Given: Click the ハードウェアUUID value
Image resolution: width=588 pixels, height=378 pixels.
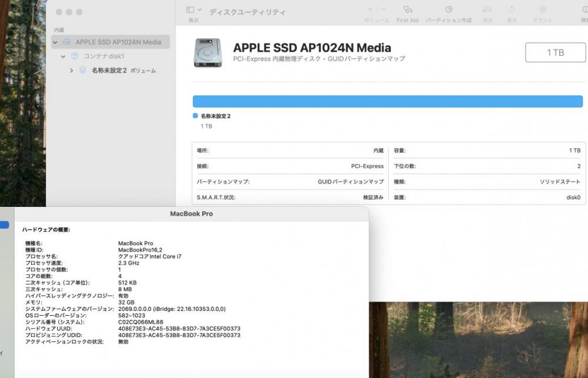Looking at the screenshot, I should 179,329.
